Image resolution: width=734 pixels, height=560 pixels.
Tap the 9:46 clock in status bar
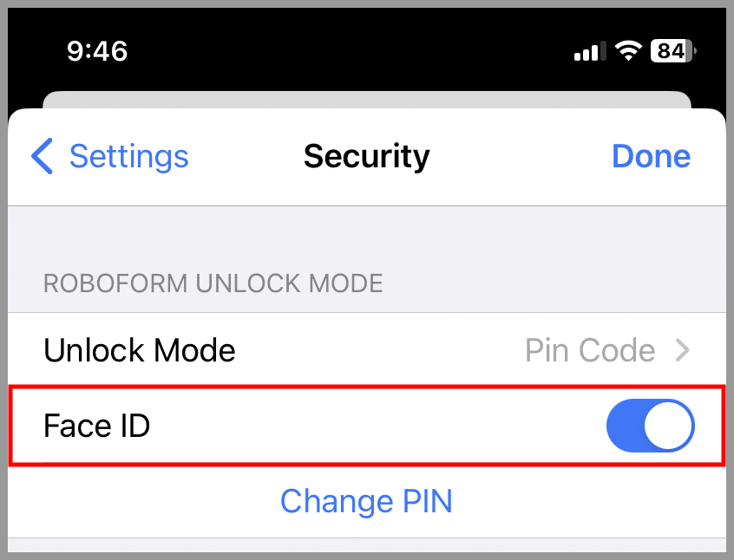click(97, 50)
